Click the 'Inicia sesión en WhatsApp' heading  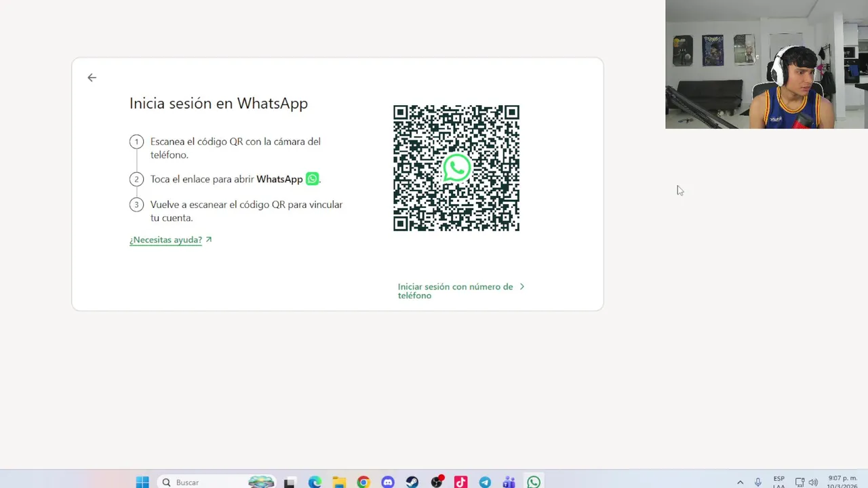pyautogui.click(x=218, y=103)
